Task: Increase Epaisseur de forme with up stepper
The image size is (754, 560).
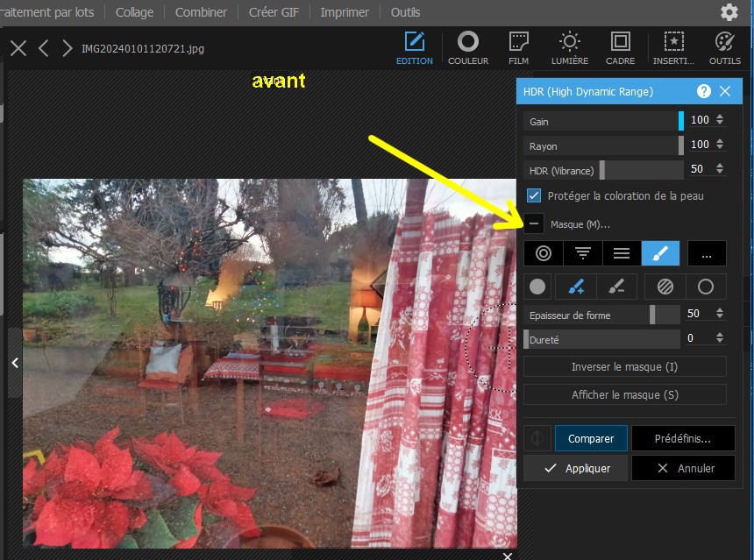Action: [720, 309]
